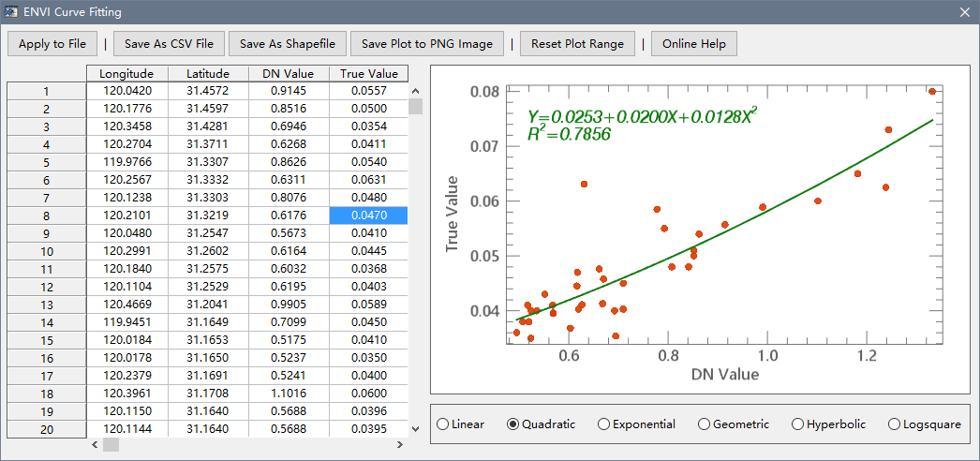Select row header 13
The image size is (980, 461).
[x=46, y=305]
